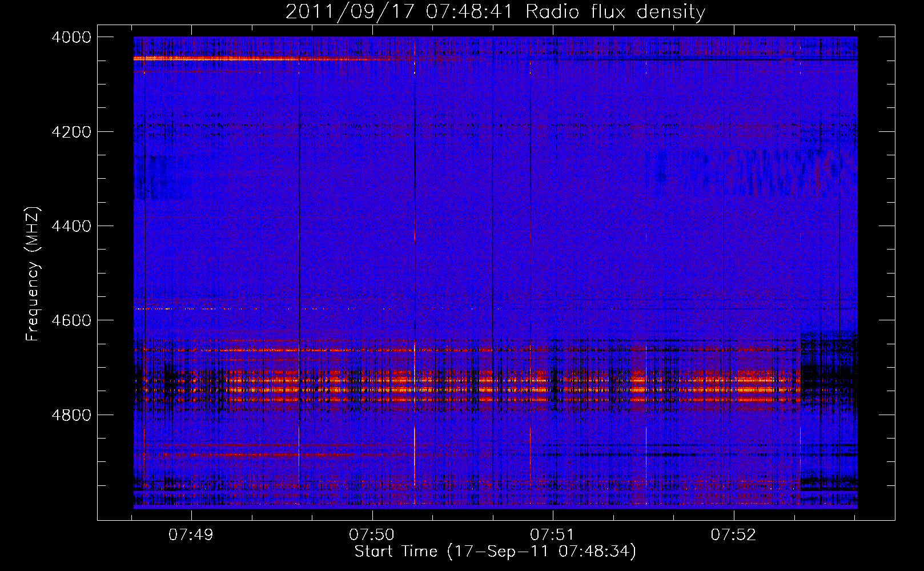
Task: Click the 07:51 time tick label
Action: point(552,535)
